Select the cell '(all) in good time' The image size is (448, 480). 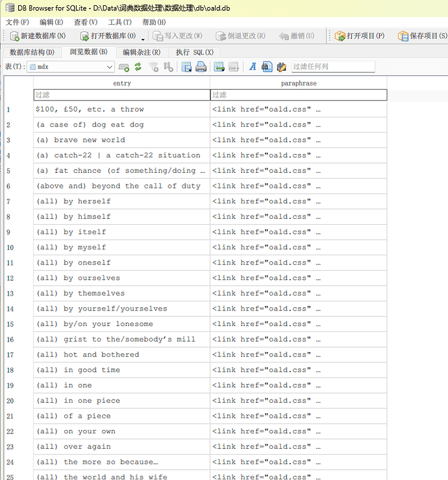[x=122, y=370]
